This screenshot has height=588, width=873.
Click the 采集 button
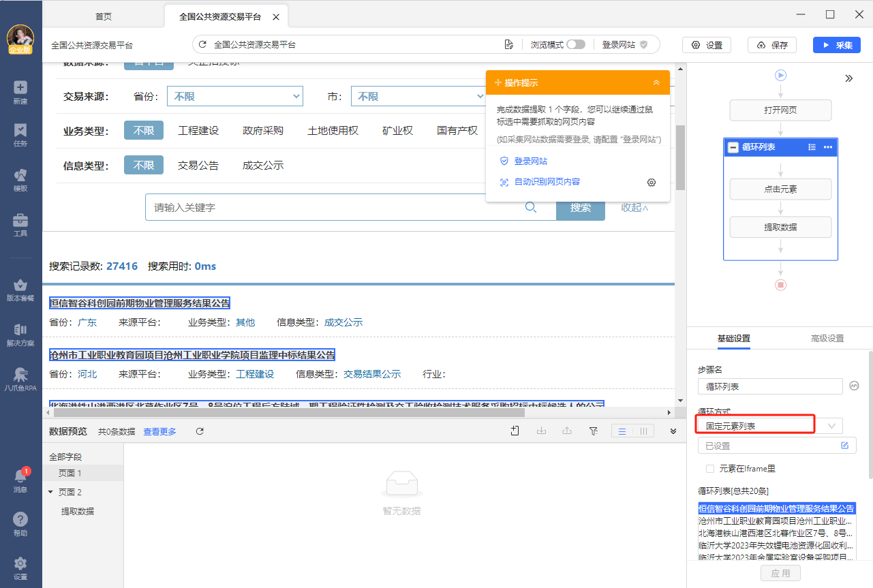[x=837, y=45]
